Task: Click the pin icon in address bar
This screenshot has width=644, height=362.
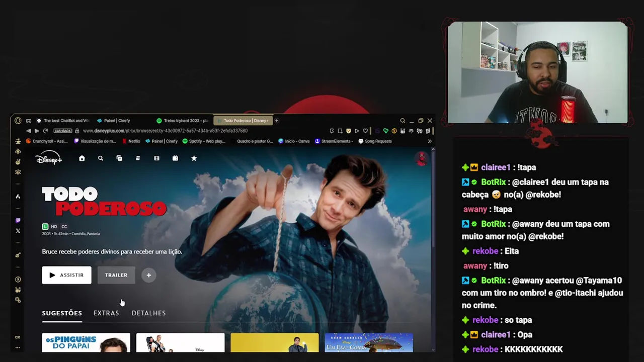Action: tap(332, 131)
